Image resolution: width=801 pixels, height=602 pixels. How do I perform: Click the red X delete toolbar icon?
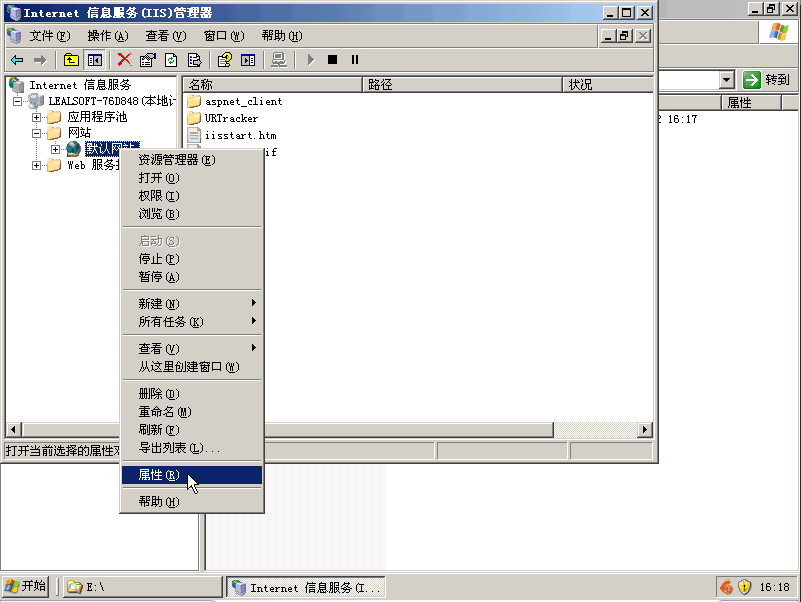[x=124, y=60]
